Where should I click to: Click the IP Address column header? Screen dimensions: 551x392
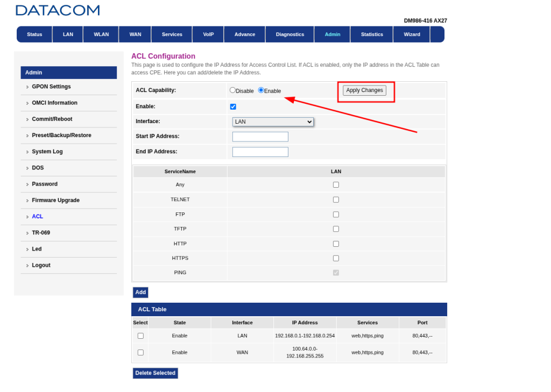click(x=305, y=323)
